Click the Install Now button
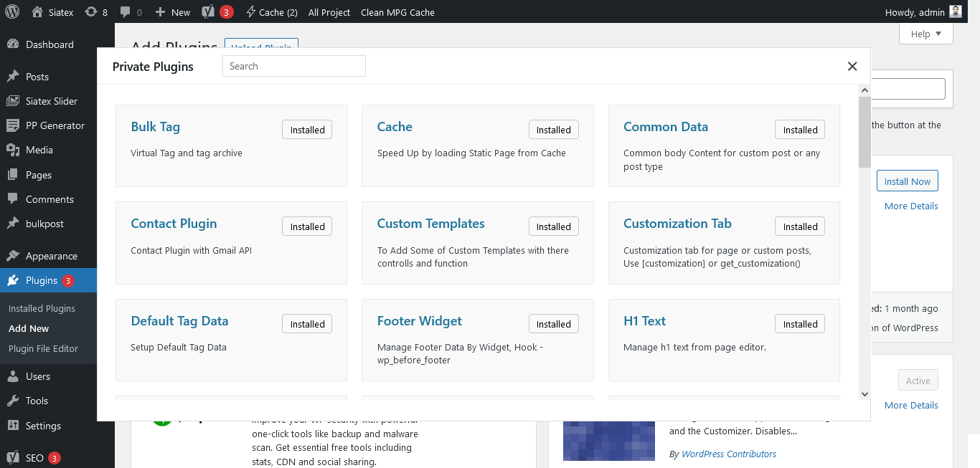The image size is (980, 468). point(907,181)
